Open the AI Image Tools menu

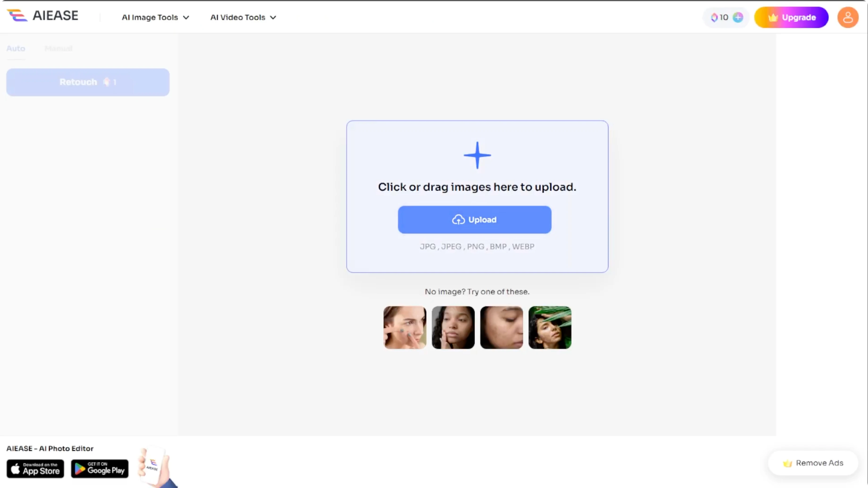pyautogui.click(x=155, y=17)
